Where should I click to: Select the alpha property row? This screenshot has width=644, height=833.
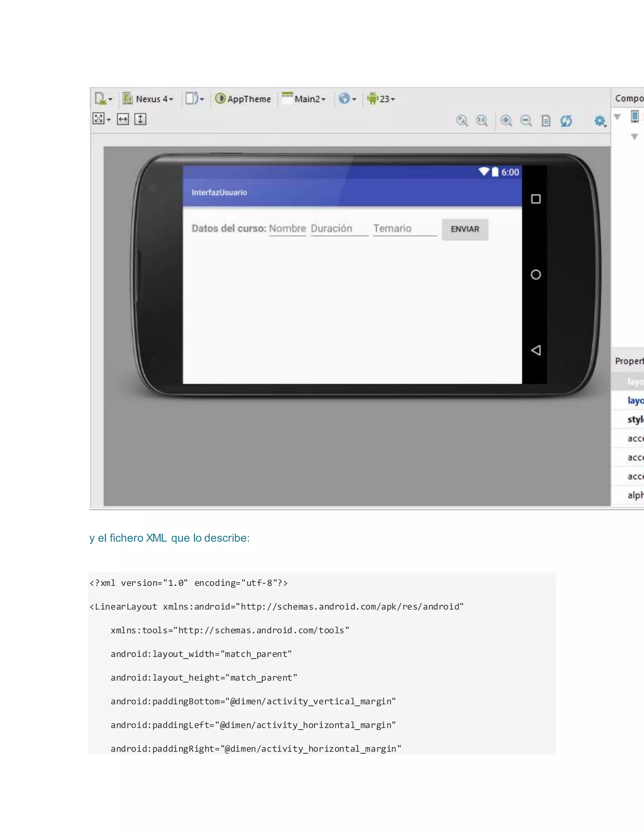point(628,495)
